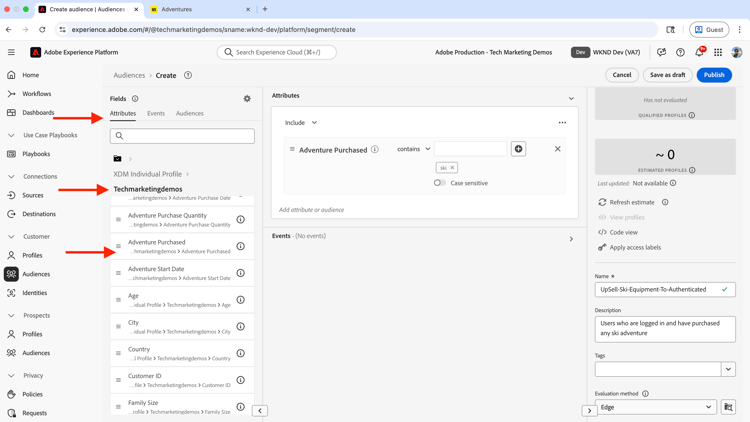This screenshot has width=750, height=422.
Task: Remove the Adventure Purchased rule
Action: [x=557, y=149]
